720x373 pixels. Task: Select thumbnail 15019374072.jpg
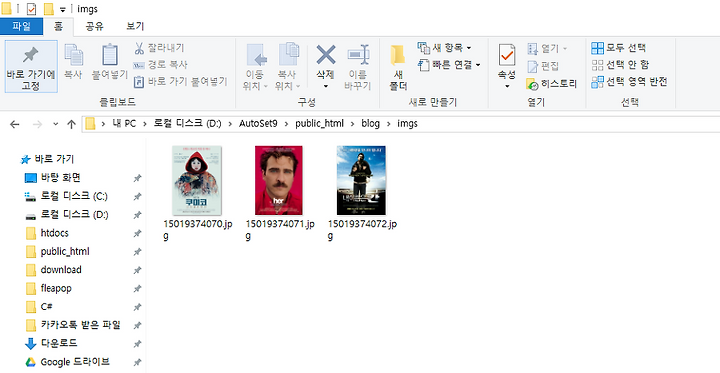[x=361, y=181]
